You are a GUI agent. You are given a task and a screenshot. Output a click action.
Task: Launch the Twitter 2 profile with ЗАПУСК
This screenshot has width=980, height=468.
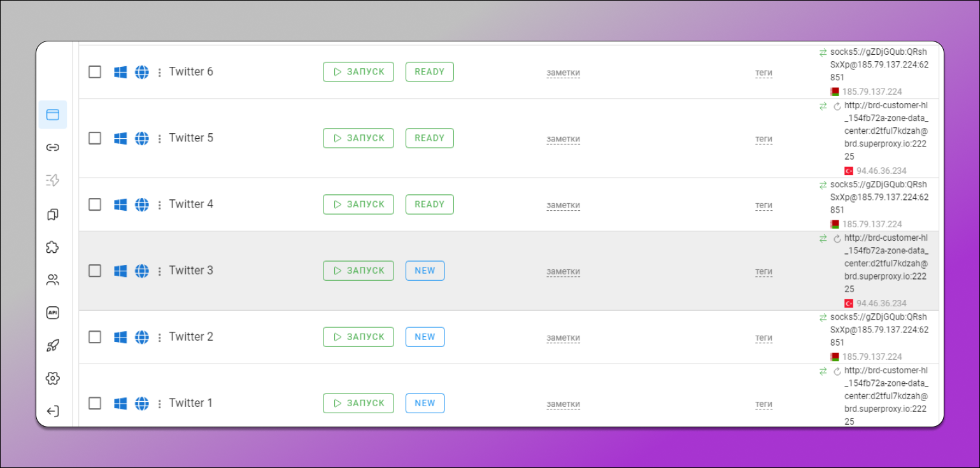359,337
